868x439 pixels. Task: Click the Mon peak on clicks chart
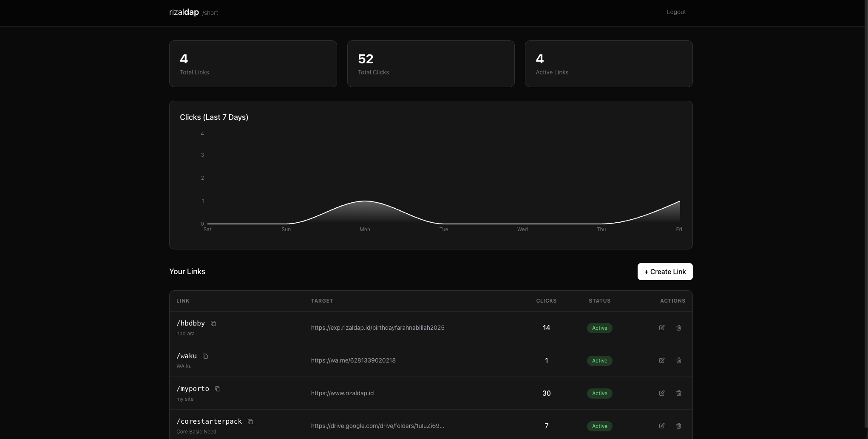click(365, 201)
